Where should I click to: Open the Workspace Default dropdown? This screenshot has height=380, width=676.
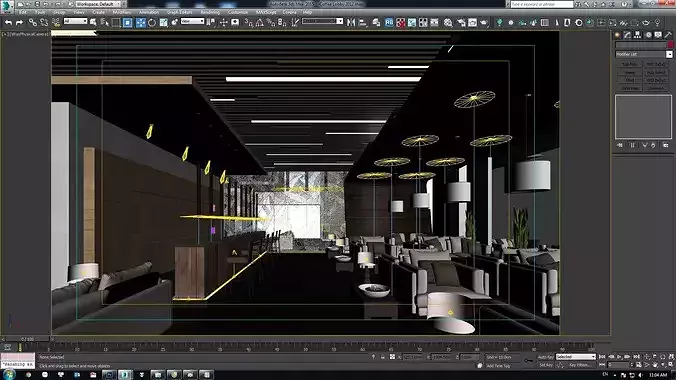pos(98,4)
